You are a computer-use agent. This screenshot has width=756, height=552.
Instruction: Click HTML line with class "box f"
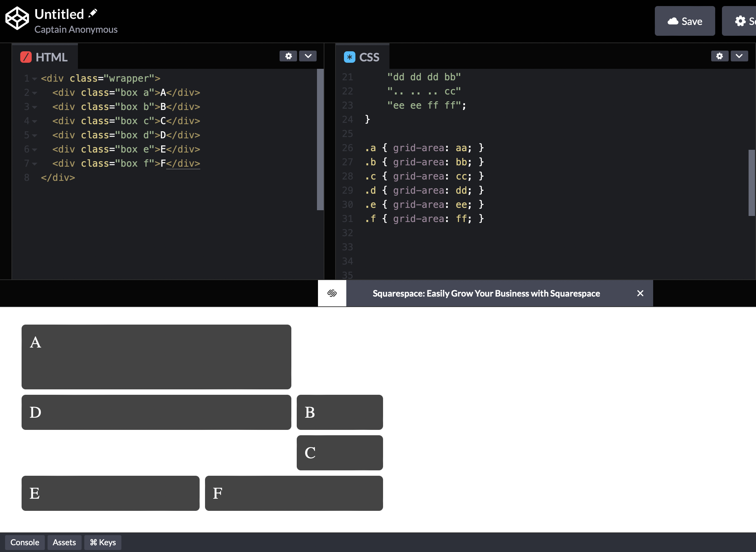[x=126, y=163]
